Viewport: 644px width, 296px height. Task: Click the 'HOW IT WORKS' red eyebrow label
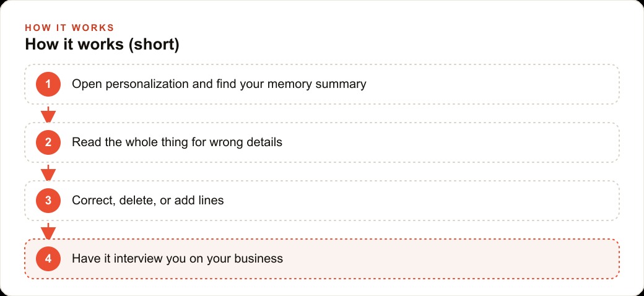coord(69,28)
